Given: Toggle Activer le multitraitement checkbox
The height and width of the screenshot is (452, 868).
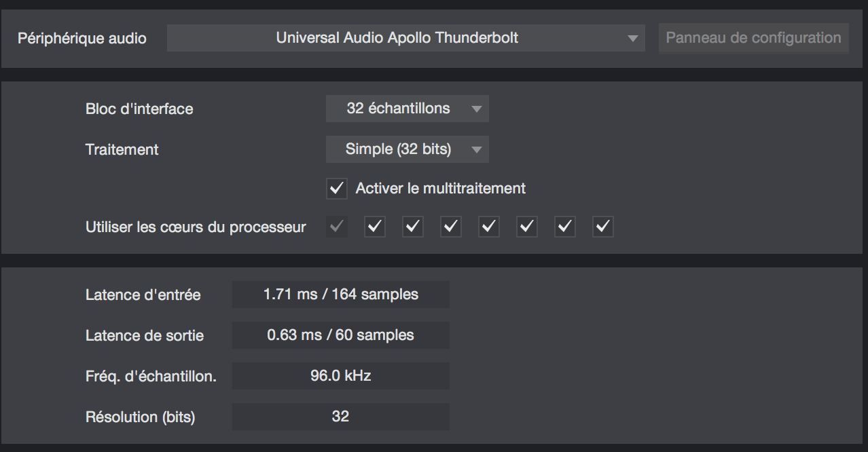Looking at the screenshot, I should click(x=337, y=189).
